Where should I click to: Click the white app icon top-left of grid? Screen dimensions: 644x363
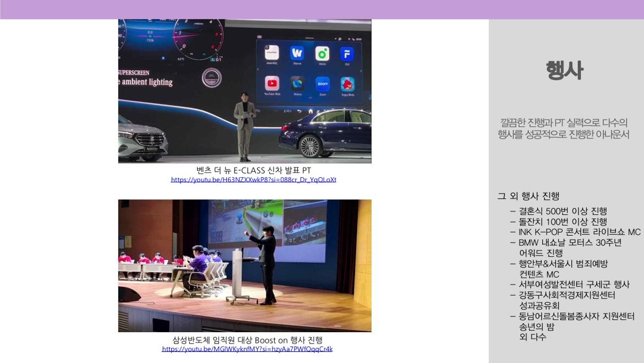tap(272, 53)
